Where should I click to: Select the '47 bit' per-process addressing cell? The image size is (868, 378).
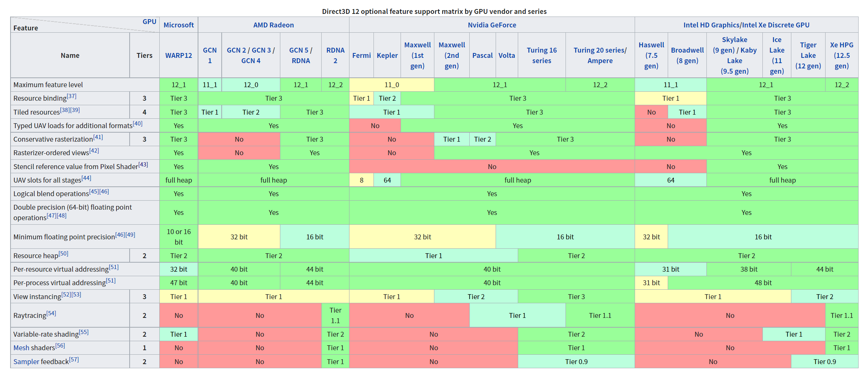pyautogui.click(x=178, y=283)
